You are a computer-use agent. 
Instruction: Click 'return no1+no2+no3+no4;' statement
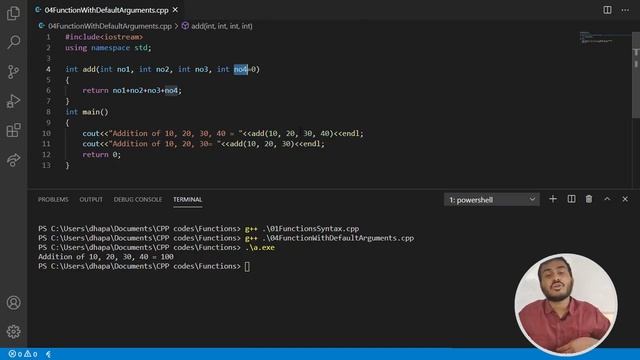click(x=132, y=90)
